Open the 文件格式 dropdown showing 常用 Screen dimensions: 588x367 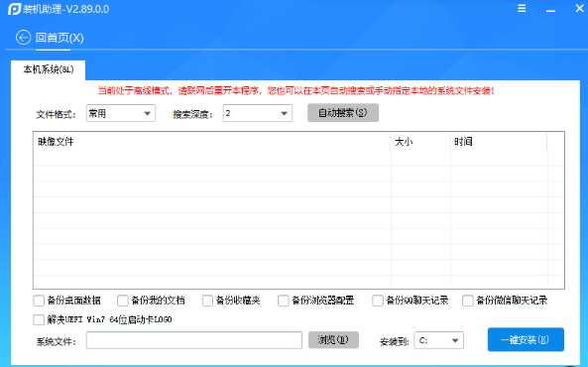point(121,113)
